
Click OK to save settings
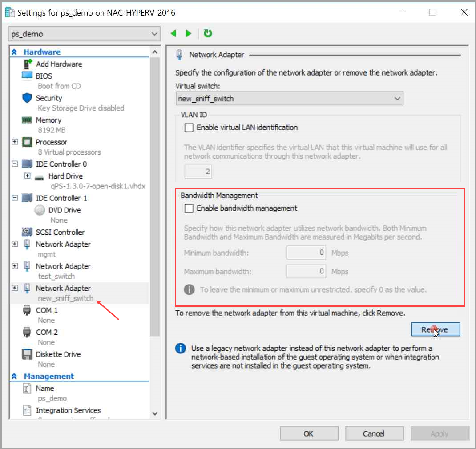click(309, 433)
